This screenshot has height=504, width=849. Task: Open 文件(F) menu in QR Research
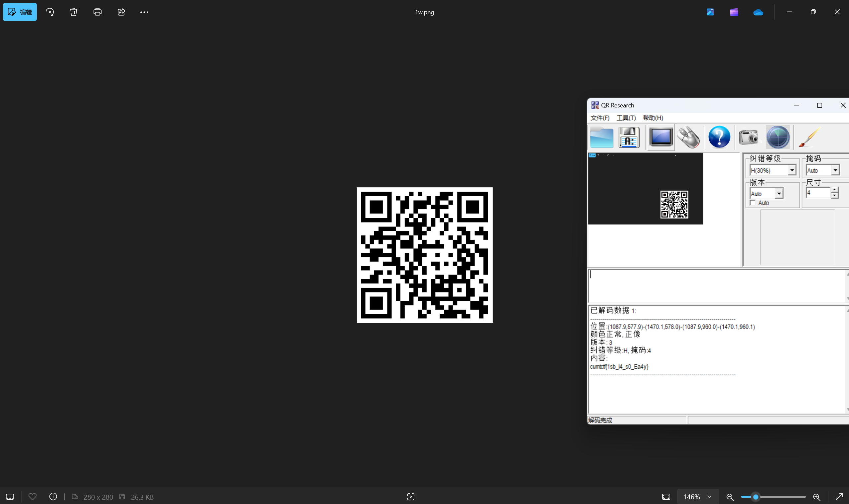[x=600, y=118]
